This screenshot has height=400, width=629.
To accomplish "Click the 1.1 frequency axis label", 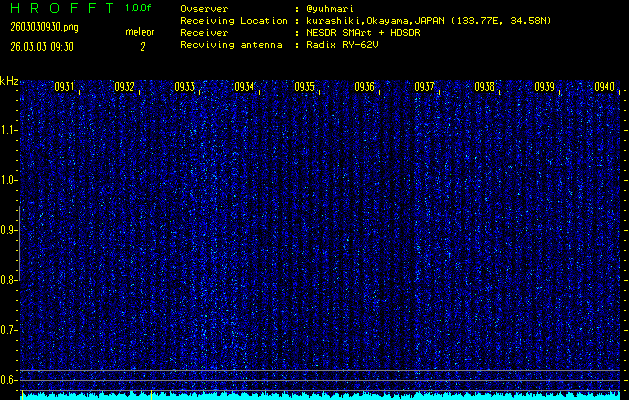I will tap(9, 130).
